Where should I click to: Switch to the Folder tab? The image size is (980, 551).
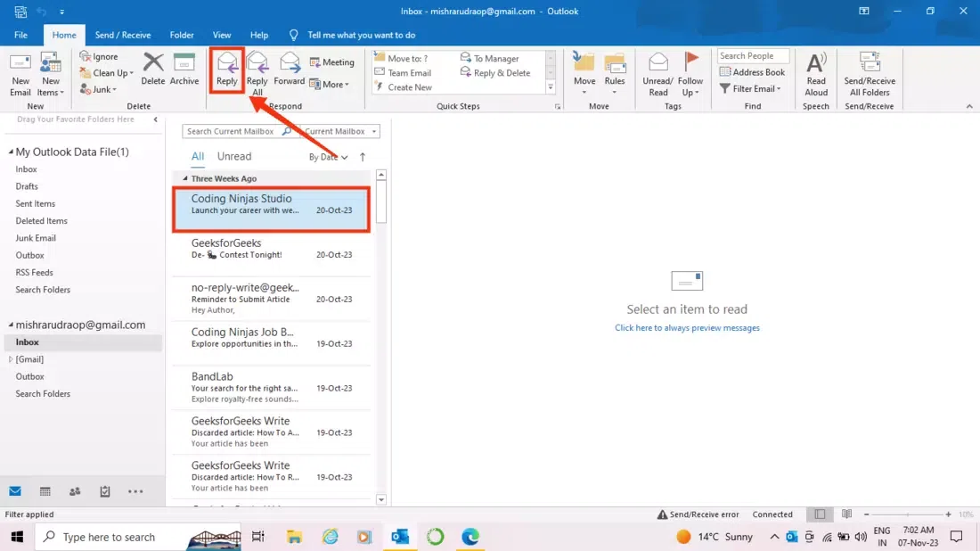pyautogui.click(x=181, y=35)
